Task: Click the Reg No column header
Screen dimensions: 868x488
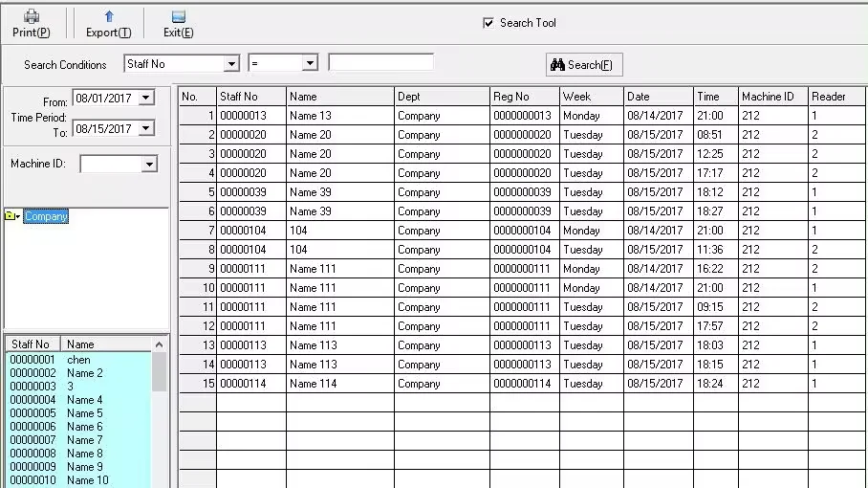Action: click(x=525, y=97)
